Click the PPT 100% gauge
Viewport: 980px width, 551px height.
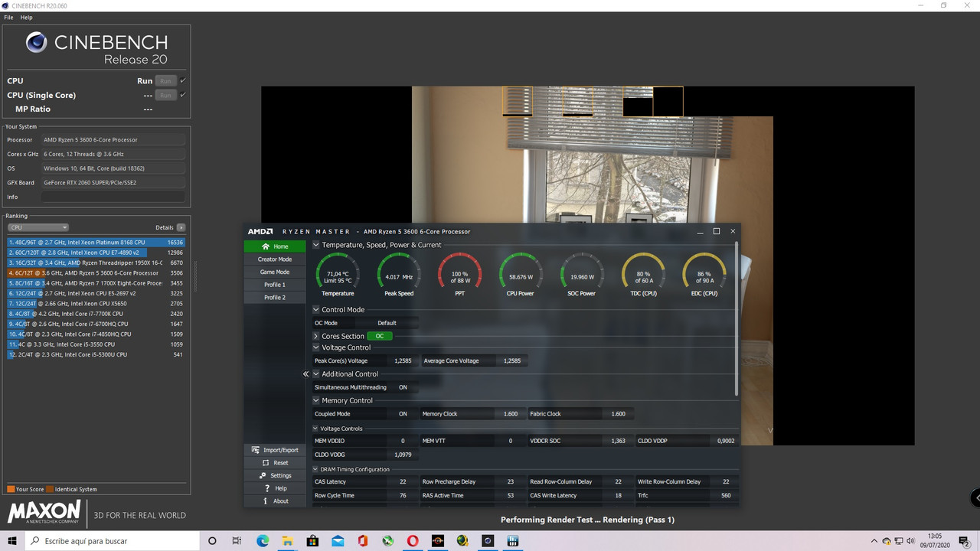coord(459,274)
